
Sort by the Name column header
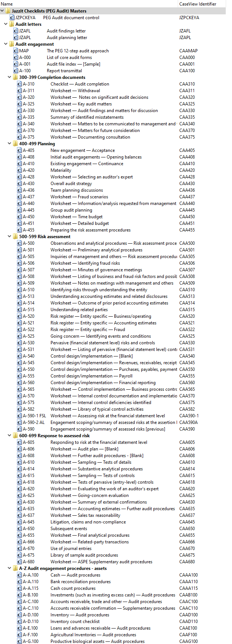point(89,4)
